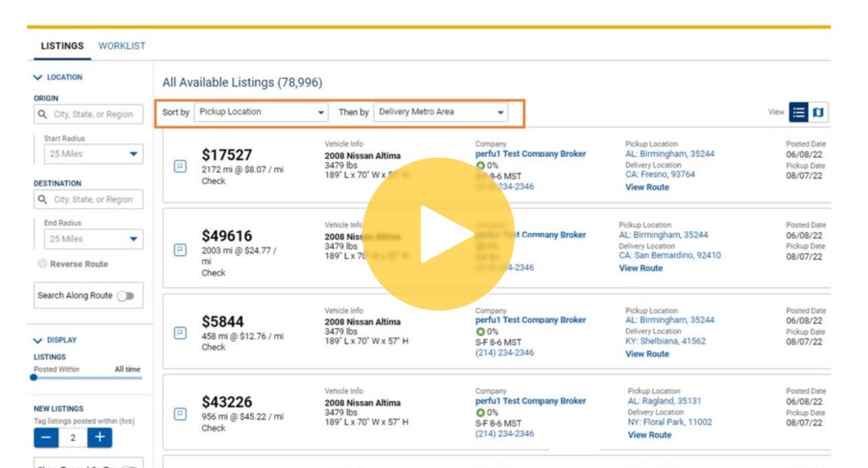Switch to map view icon
The height and width of the screenshot is (468, 868).
point(818,113)
